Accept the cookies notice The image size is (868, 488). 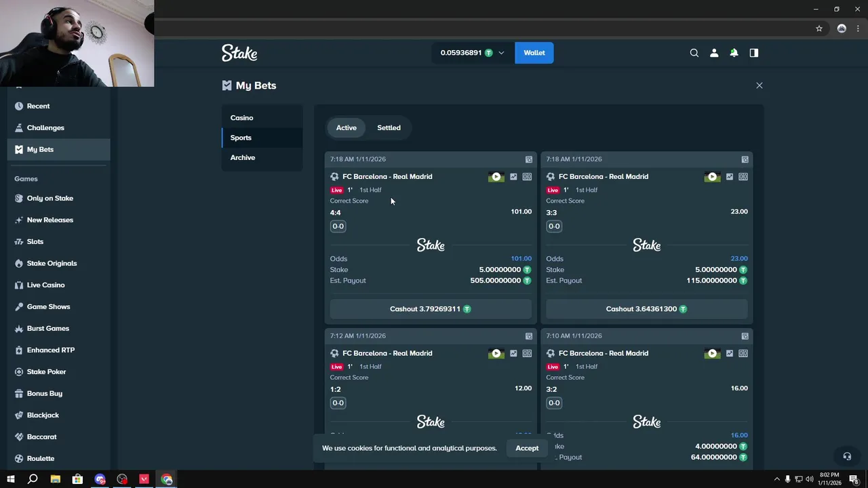527,448
